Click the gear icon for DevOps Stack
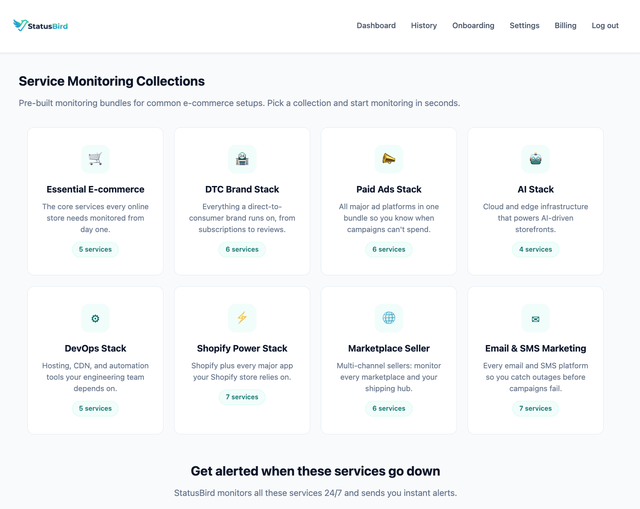Screen dimensions: 640x509 96,318
